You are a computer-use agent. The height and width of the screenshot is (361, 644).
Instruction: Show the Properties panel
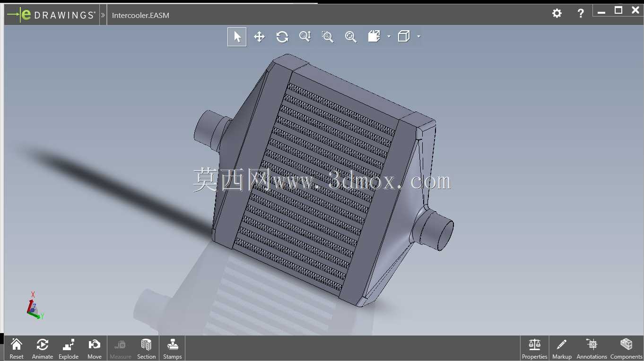tap(535, 348)
